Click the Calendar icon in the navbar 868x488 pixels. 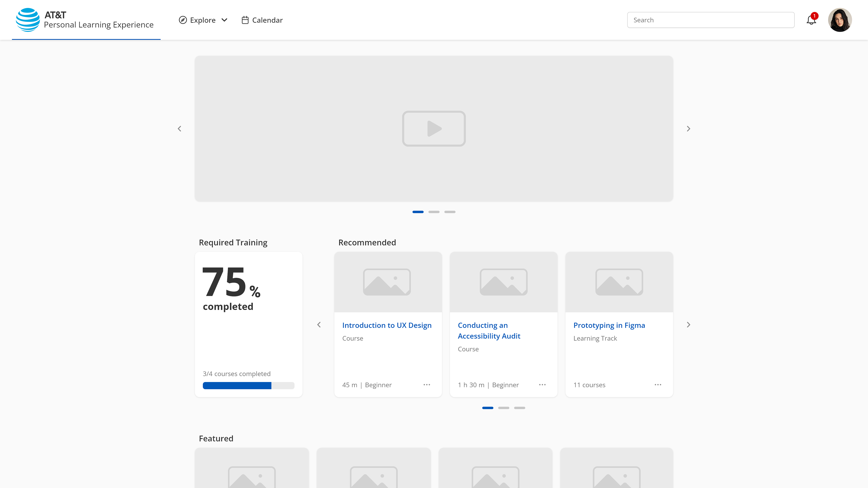click(x=245, y=20)
